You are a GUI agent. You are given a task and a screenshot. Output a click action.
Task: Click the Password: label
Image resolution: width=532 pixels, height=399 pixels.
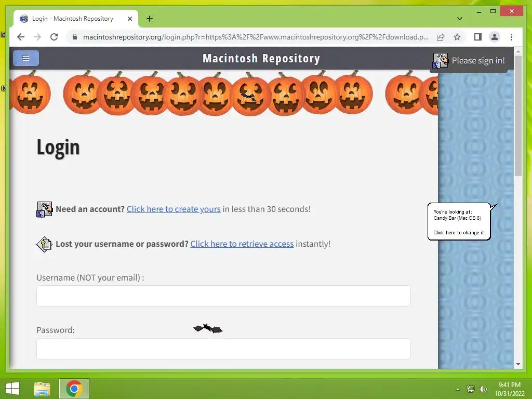click(x=55, y=330)
